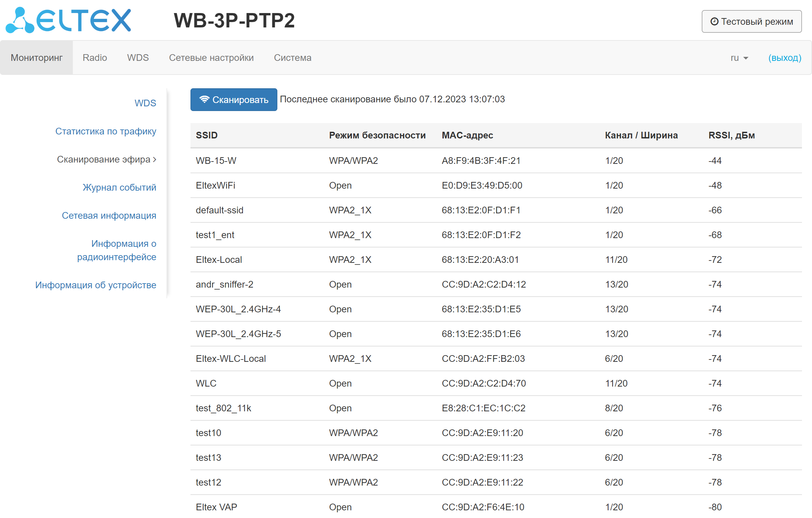Switch to the Radio tab

(95, 58)
